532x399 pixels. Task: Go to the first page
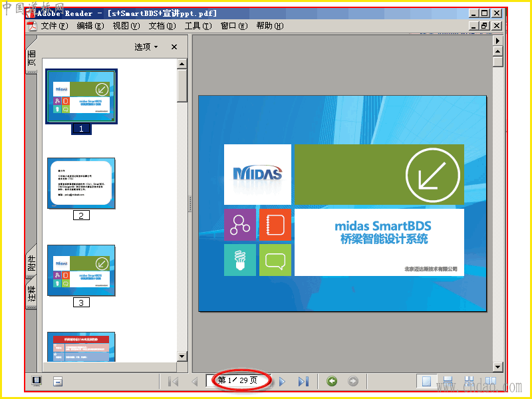tap(174, 381)
